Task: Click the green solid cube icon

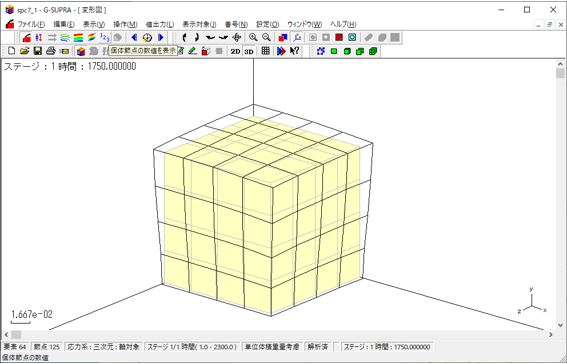Action: pos(347,51)
